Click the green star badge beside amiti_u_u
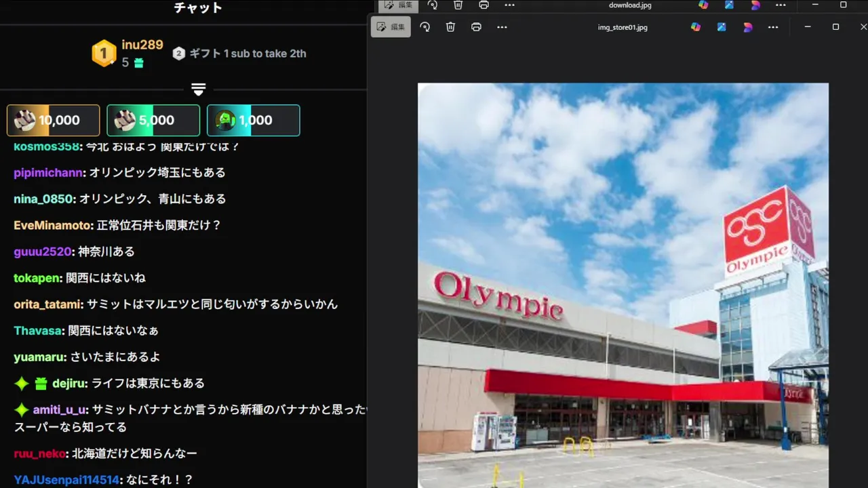 [22, 410]
